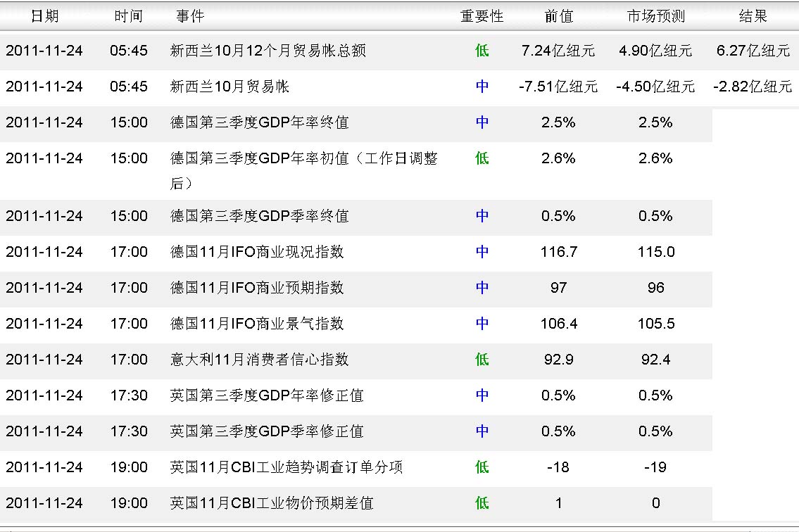Select event 英国第三季度GDP季率修正值
Viewport: 799px width, 532px height.
(x=267, y=431)
